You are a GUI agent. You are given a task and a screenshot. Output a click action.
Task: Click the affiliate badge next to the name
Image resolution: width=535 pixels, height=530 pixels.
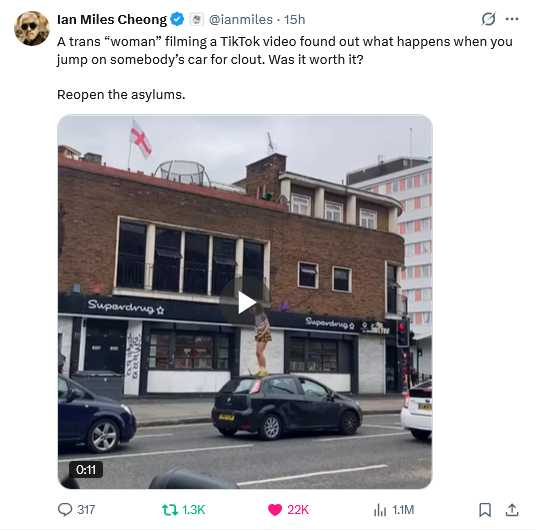click(x=196, y=19)
